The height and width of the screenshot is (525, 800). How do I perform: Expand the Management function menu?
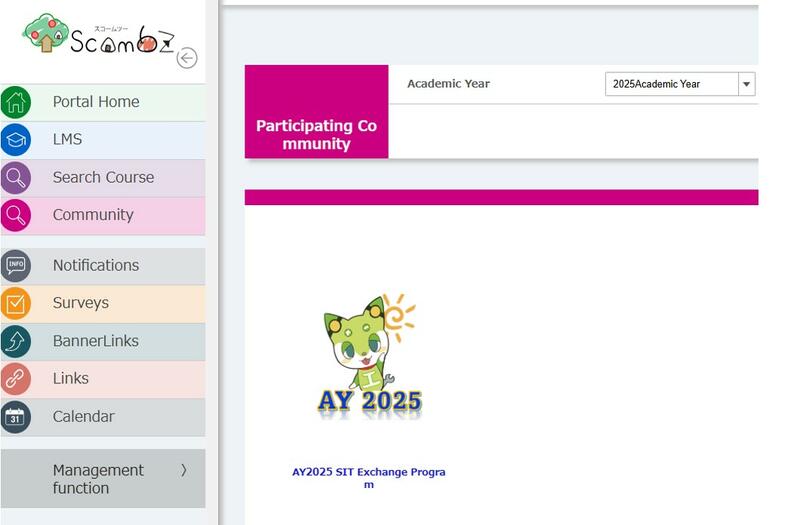point(183,470)
